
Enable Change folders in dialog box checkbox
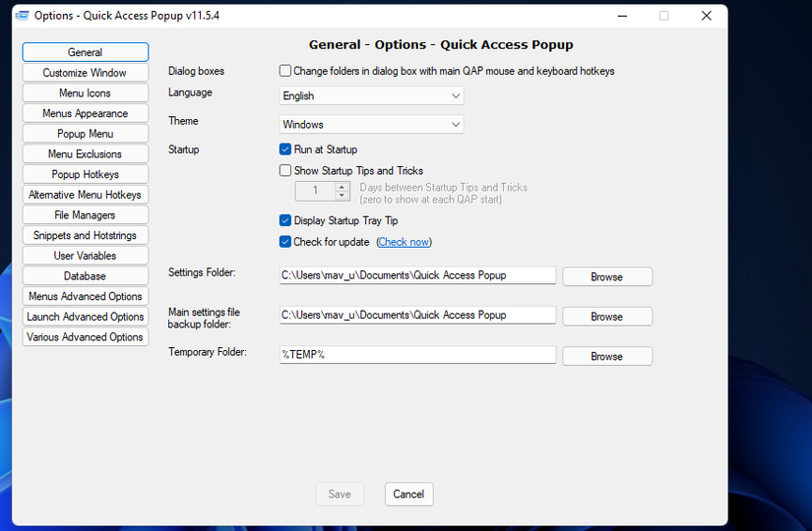[285, 71]
